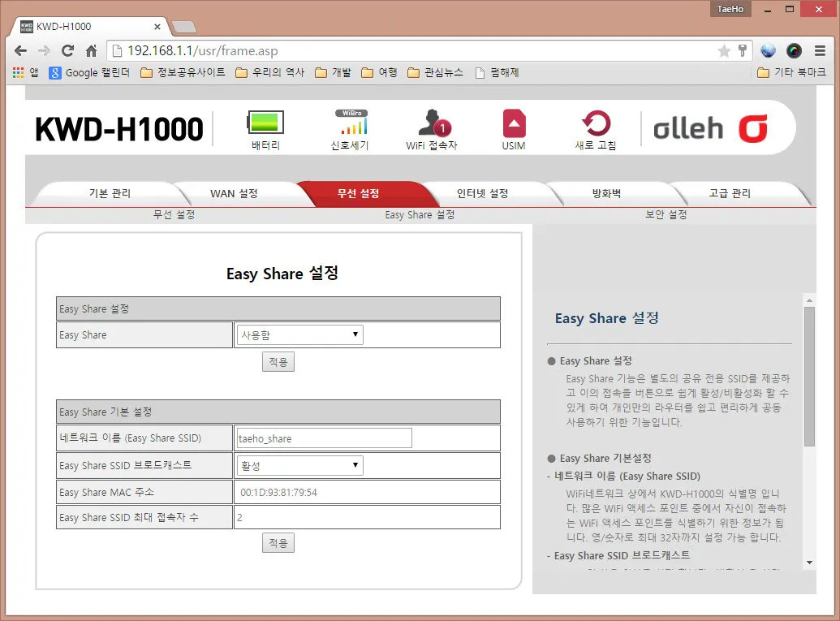Apply the Easy Share enable setting
840x621 pixels.
click(x=278, y=362)
